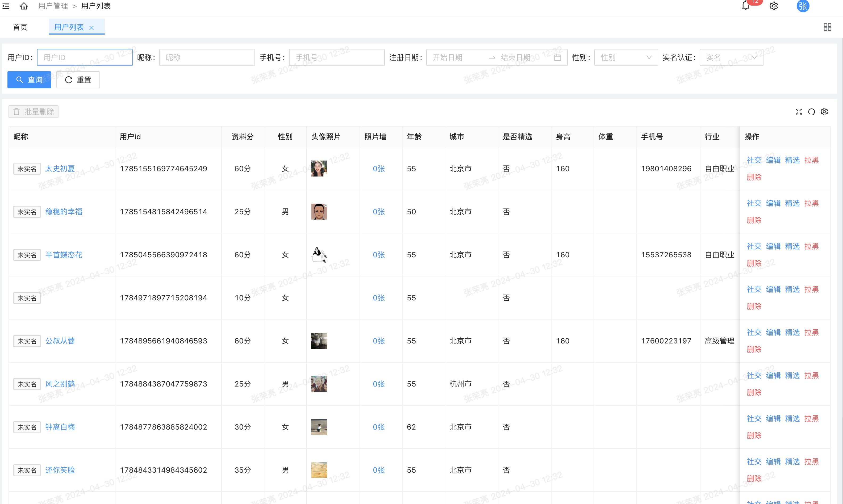View avatar photo of 公叔从蓉
This screenshot has width=843, height=504.
(x=319, y=341)
